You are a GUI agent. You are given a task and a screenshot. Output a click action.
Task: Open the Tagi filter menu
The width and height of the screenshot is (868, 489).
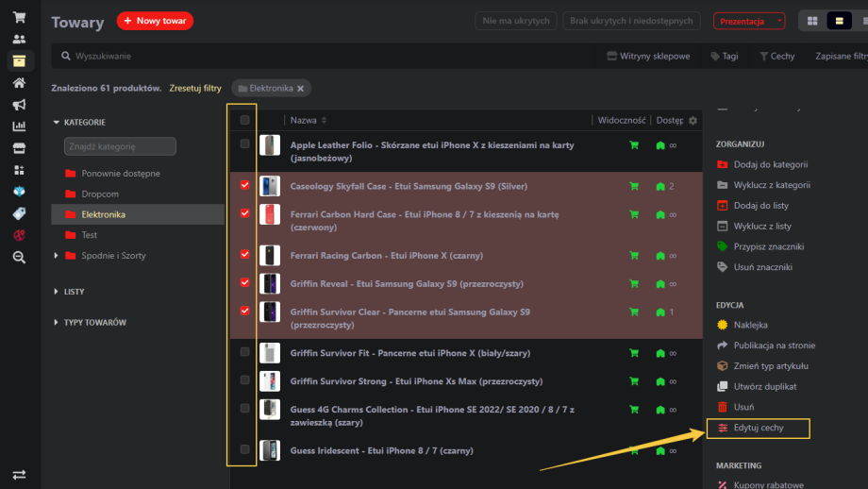[x=725, y=57]
